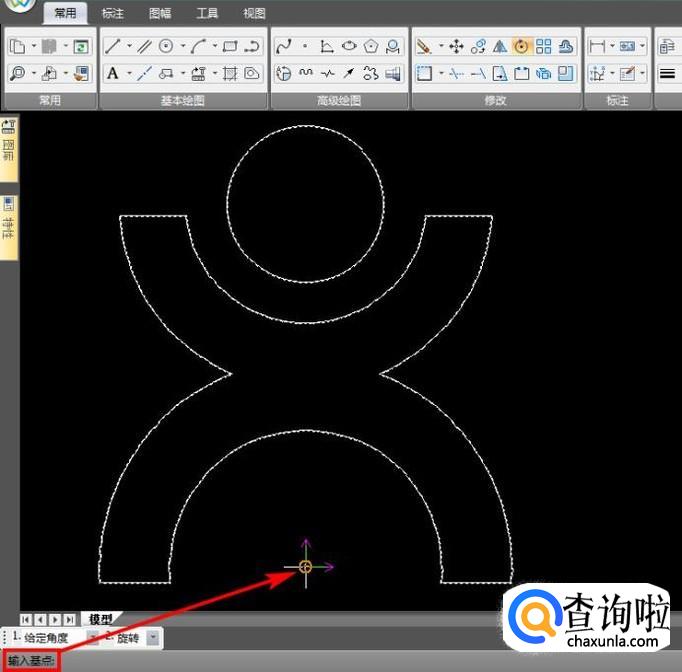Open the 旋转 option dropdown
682x672 pixels.
[153, 637]
